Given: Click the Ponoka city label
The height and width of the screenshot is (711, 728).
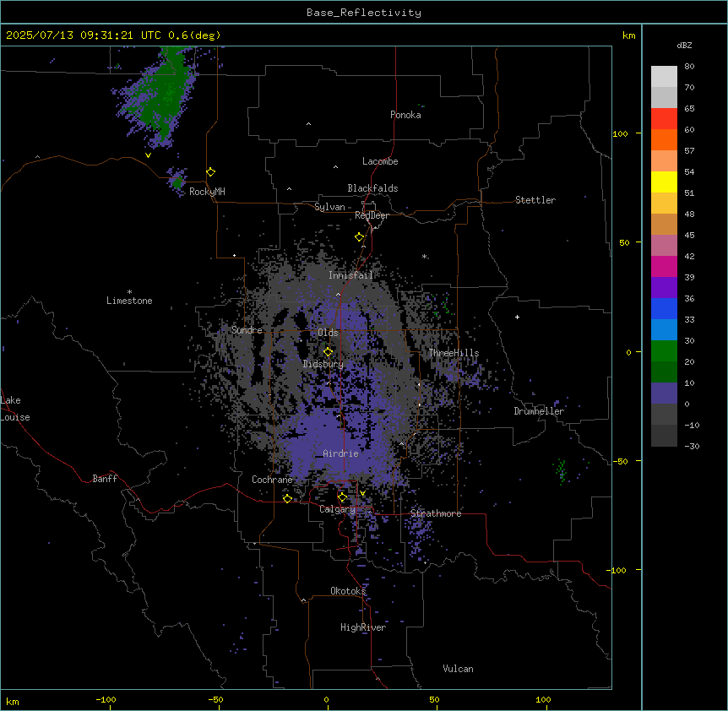Looking at the screenshot, I should [405, 115].
